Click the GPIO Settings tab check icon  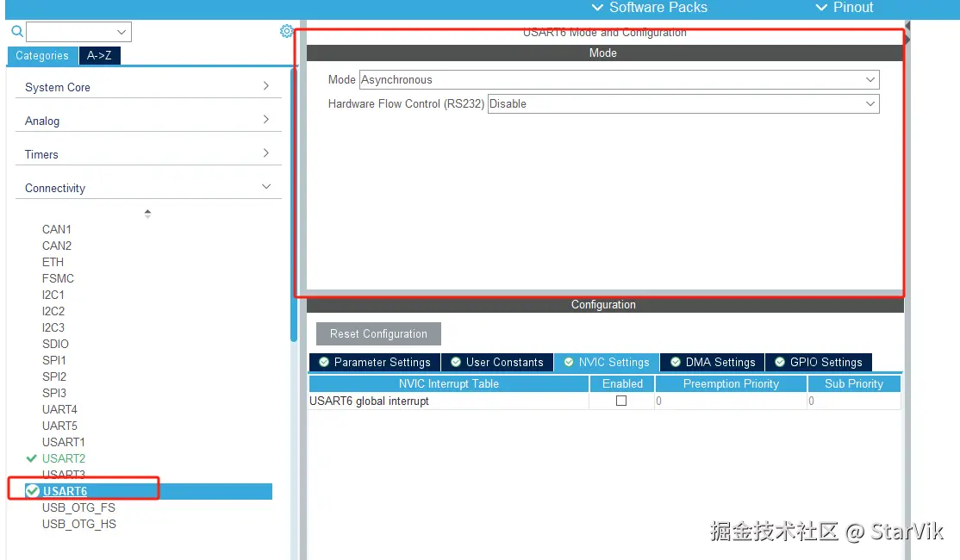coord(779,362)
